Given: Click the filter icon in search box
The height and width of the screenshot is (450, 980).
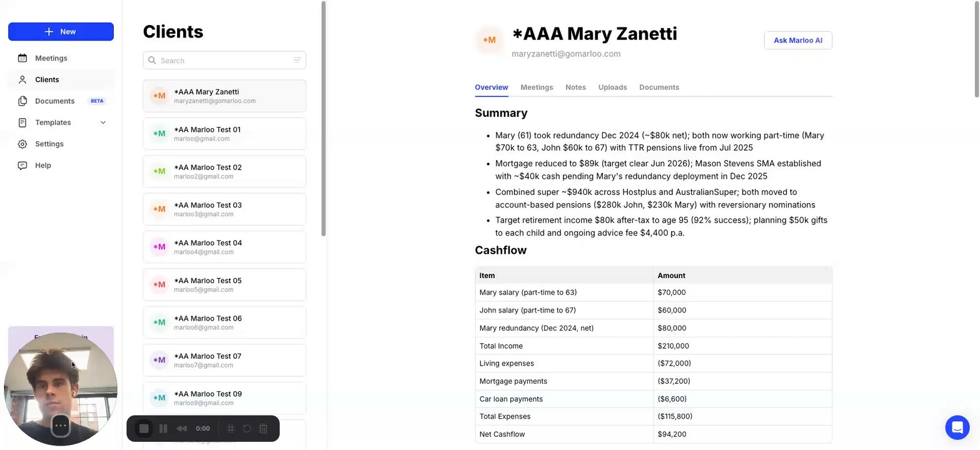Looking at the screenshot, I should point(297,61).
